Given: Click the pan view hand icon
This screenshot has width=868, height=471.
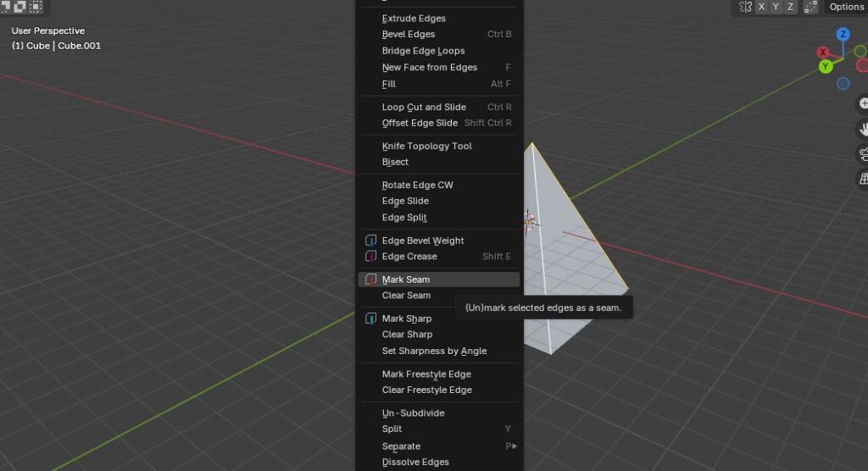Looking at the screenshot, I should [x=862, y=129].
